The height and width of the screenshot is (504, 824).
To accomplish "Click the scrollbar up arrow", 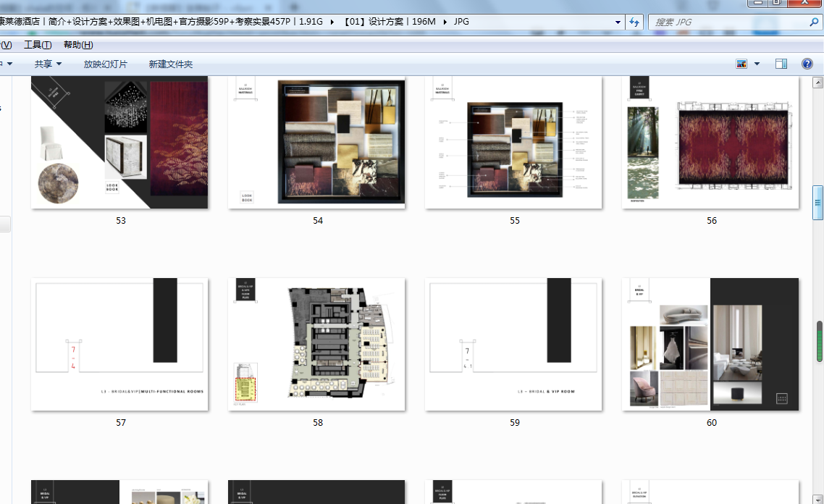I will (x=817, y=83).
